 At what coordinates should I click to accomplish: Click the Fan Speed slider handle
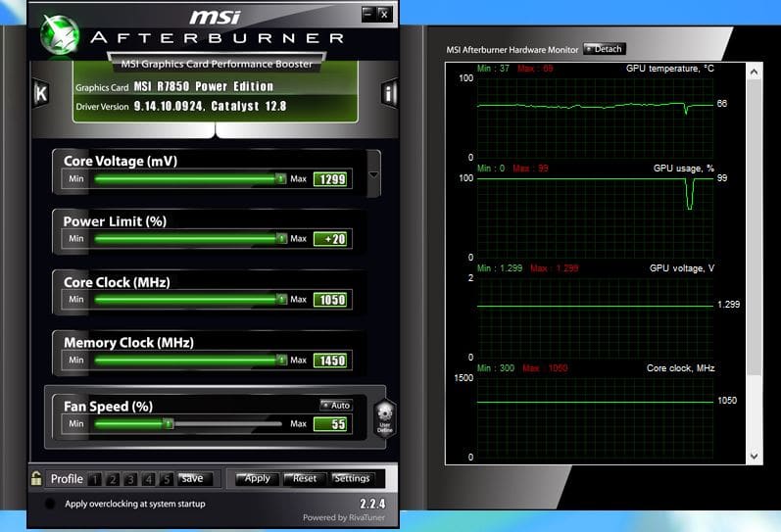coord(169,424)
